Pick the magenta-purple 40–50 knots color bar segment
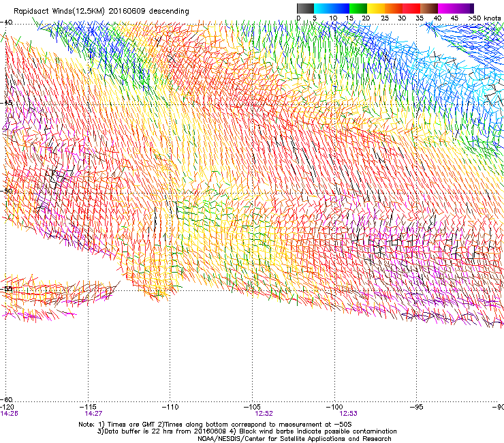Image resolution: width=504 pixels, height=443 pixels. 456,8
